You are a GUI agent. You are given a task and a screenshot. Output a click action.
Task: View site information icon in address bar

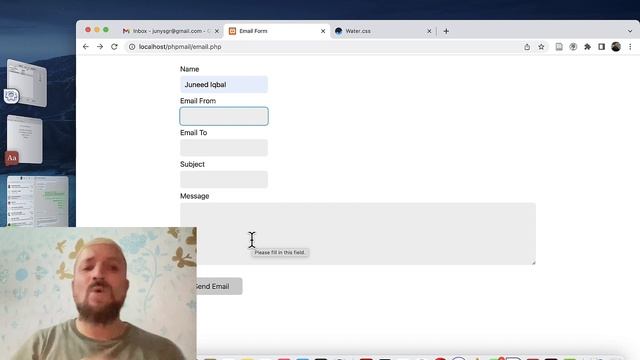(132, 47)
